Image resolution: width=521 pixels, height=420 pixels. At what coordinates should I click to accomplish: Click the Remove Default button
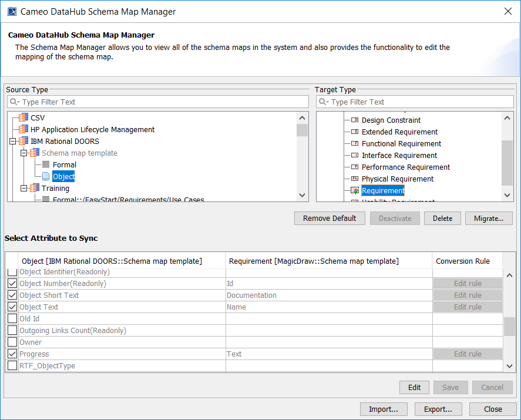tap(330, 219)
